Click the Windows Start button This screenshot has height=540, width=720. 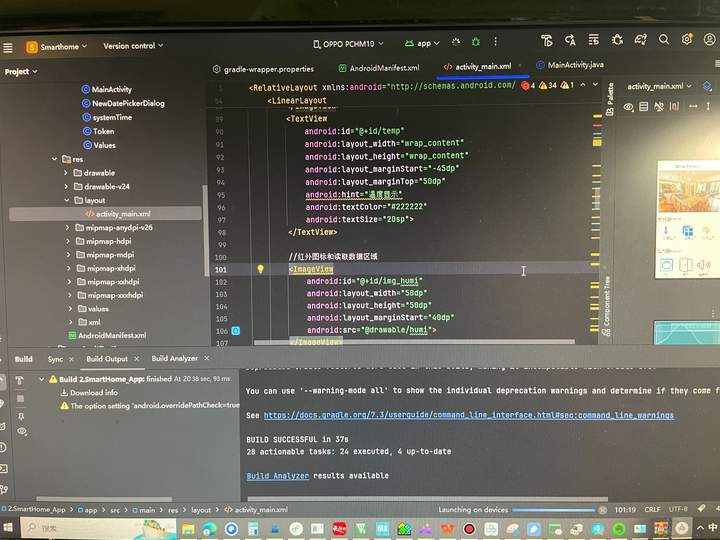pyautogui.click(x=8, y=527)
